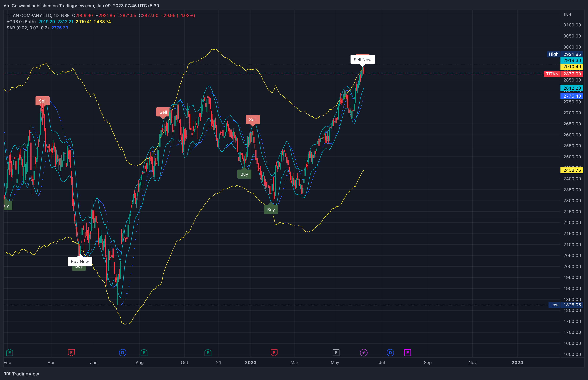Click the Oct label on time axis

tap(184, 362)
